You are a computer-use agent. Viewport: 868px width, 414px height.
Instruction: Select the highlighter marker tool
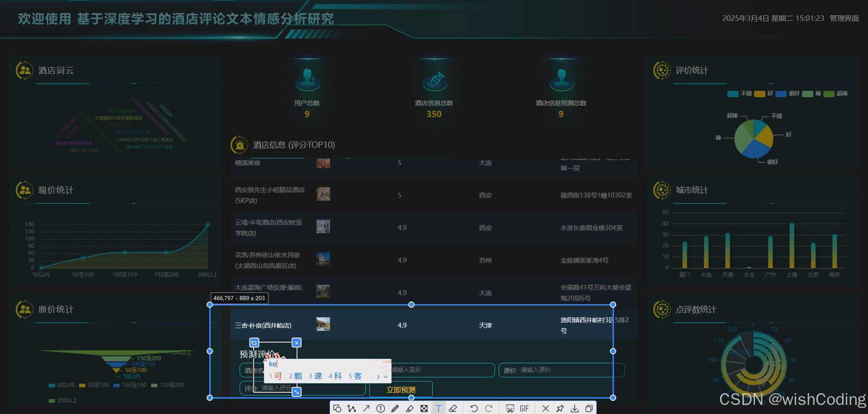coord(410,408)
